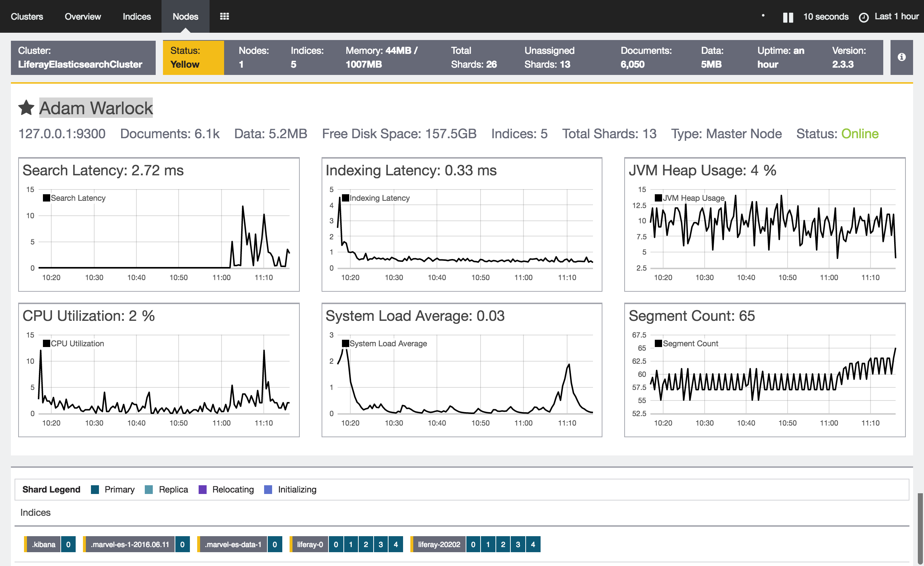Image resolution: width=924 pixels, height=566 pixels.
Task: Click the Memory: 44MB / 1007MB stat
Action: click(x=381, y=57)
